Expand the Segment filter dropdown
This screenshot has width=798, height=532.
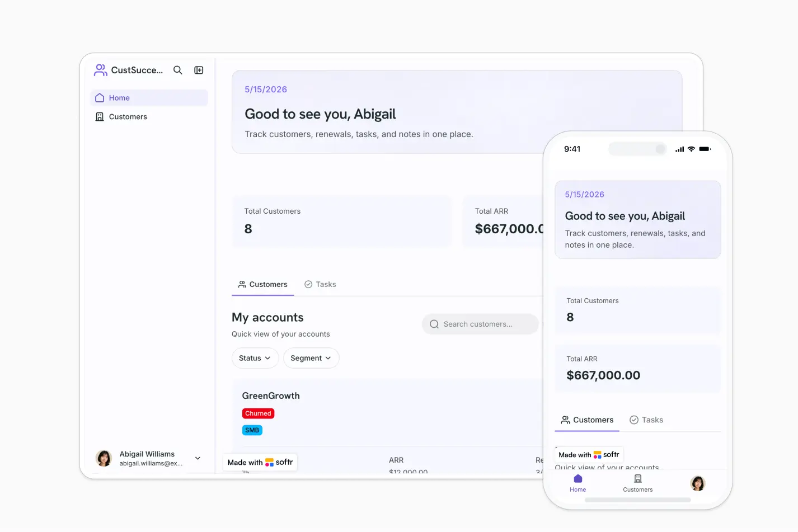click(311, 358)
